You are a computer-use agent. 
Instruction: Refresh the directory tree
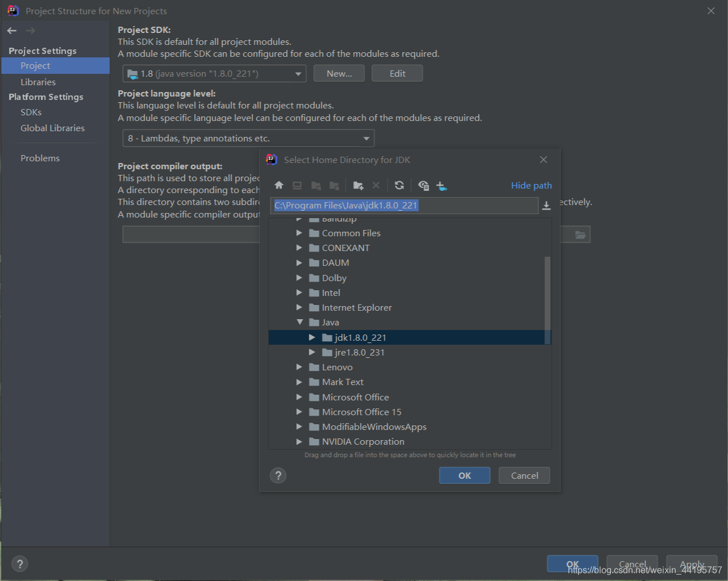(399, 185)
